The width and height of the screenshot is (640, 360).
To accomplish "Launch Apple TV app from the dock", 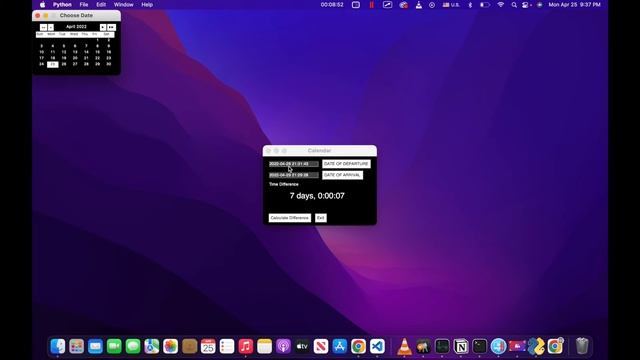I will (302, 346).
